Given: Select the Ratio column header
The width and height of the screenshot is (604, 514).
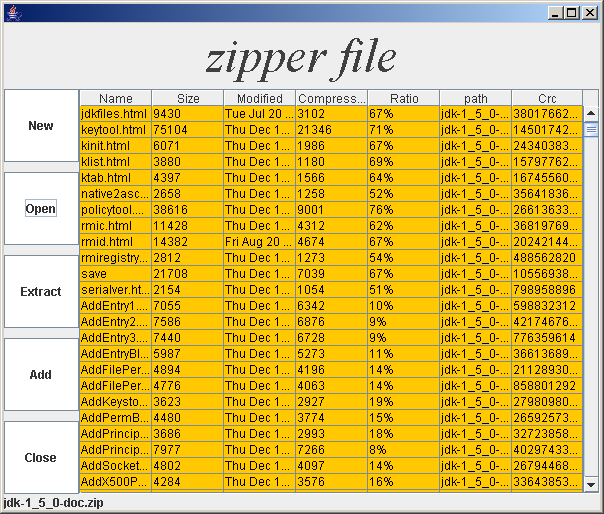Looking at the screenshot, I should (x=403, y=98).
